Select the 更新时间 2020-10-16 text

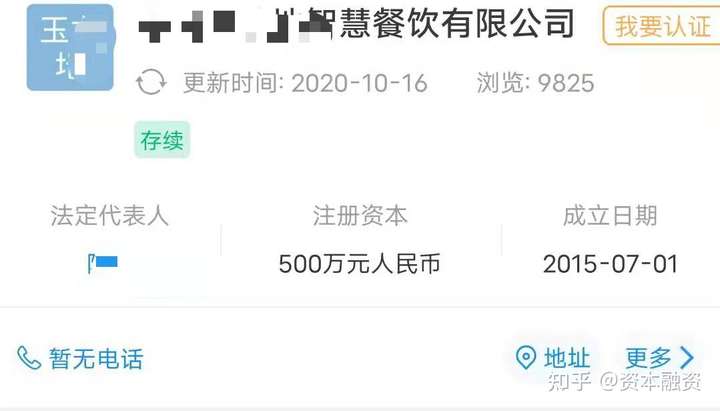[x=305, y=83]
